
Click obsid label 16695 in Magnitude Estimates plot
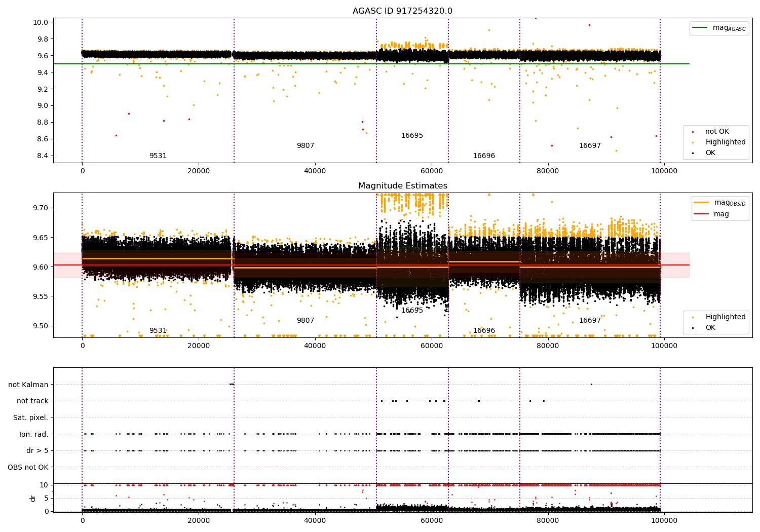click(412, 311)
